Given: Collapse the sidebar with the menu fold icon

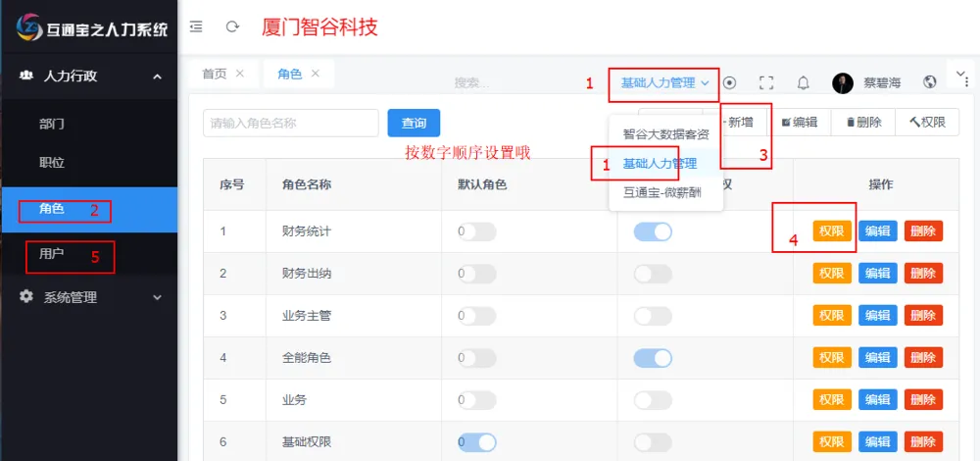Looking at the screenshot, I should coord(196,26).
